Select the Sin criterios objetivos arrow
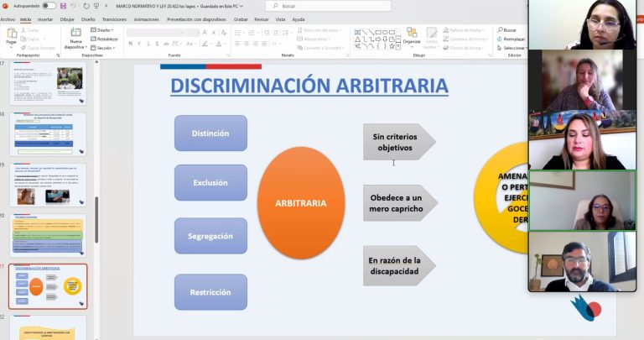Screen dimensions: 644x340 coord(399,142)
